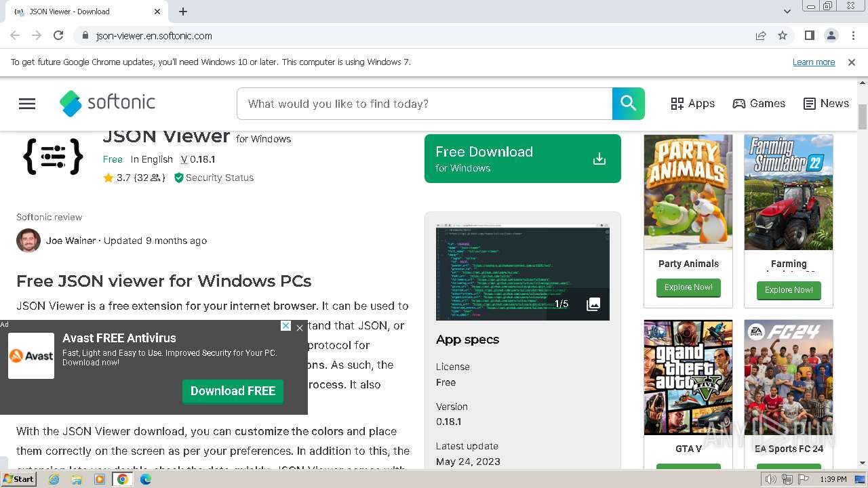This screenshot has height=488, width=868.
Task: Click the Learn more link
Action: coord(814,62)
